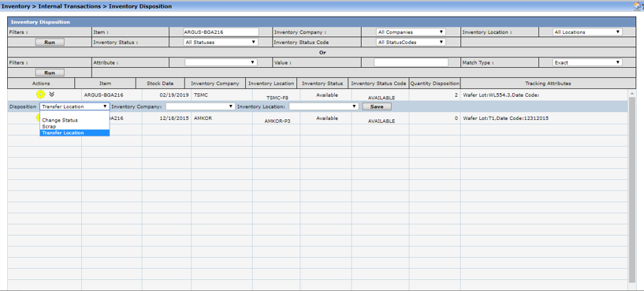Collapse the double-chevron expander on first row
Viewport: 644px width, 291px height.
tap(51, 94)
